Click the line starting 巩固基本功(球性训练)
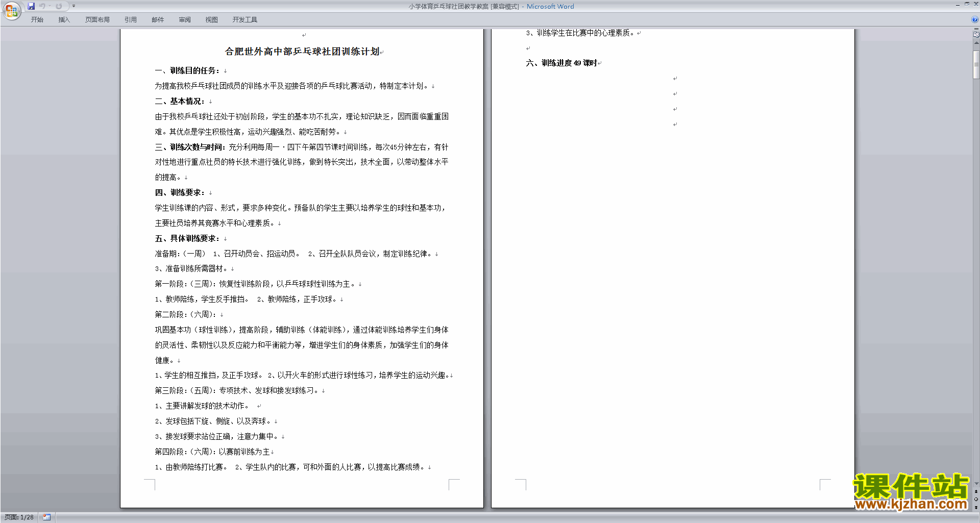This screenshot has height=523, width=980. coord(302,330)
